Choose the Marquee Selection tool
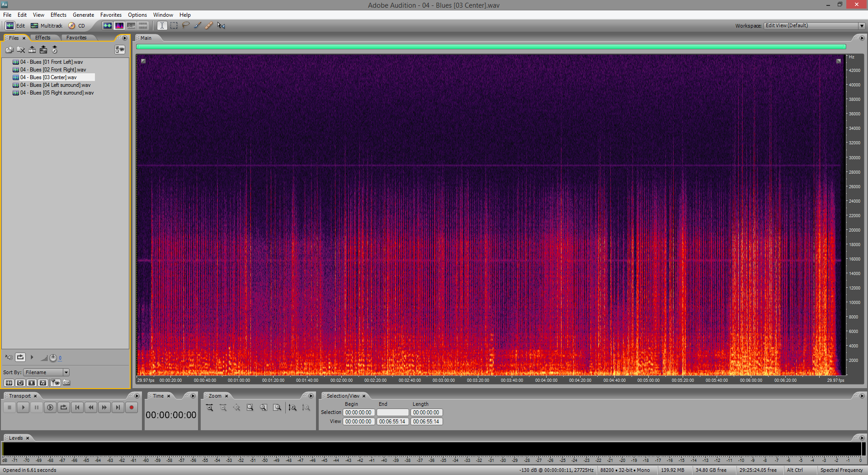The height and width of the screenshot is (475, 868). [174, 26]
